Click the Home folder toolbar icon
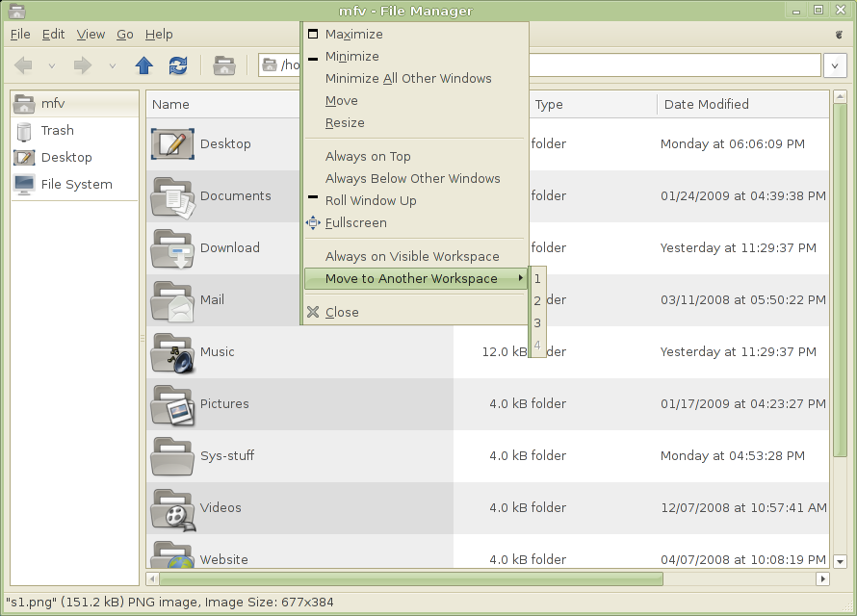This screenshot has width=857, height=616. coord(224,65)
